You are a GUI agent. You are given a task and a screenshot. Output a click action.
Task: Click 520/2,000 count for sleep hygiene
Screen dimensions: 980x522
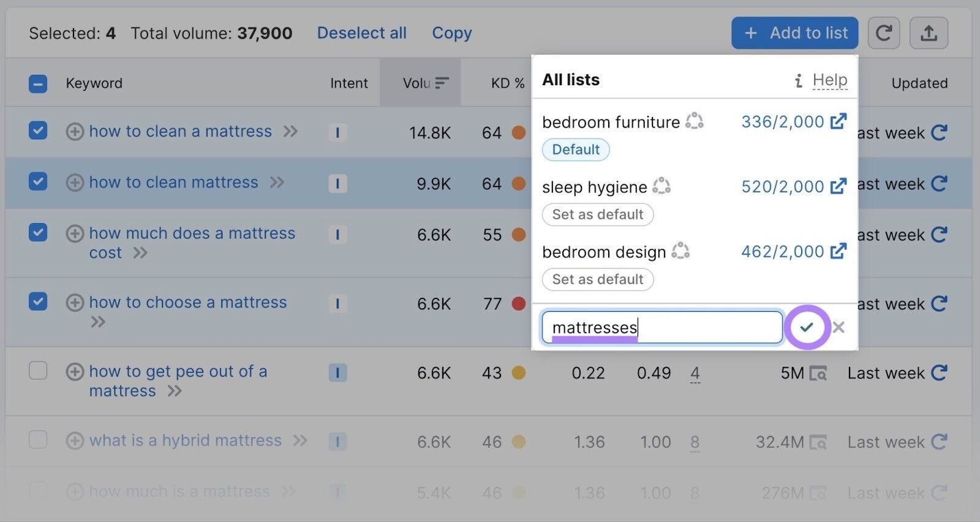point(782,186)
